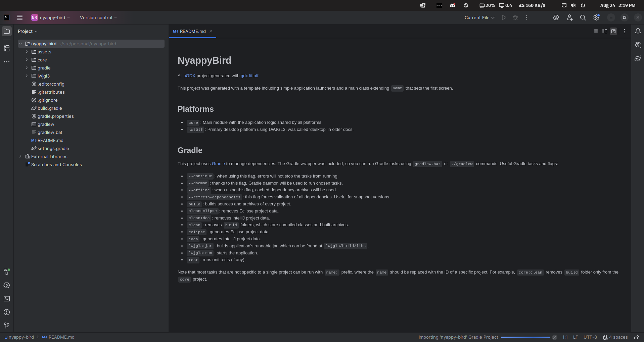Open editor tab options kebab menu

pos(625,31)
